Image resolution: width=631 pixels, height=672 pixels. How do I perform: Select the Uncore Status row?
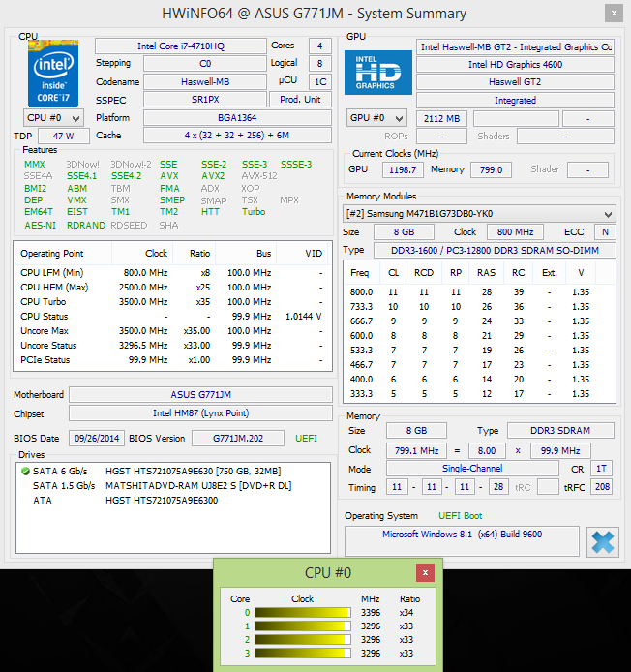pos(172,346)
